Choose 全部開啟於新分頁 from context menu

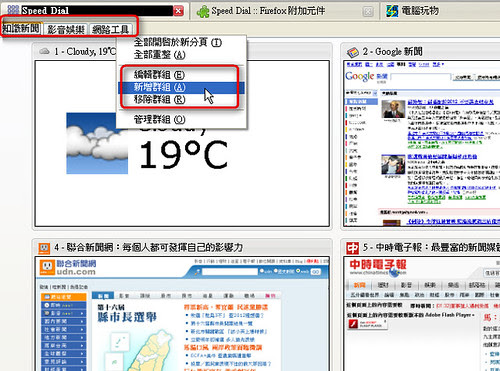178,42
